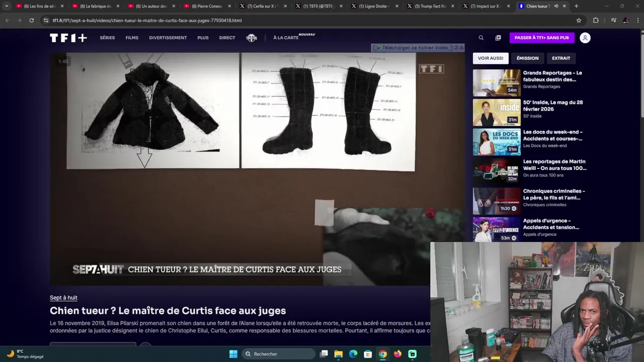Open File Explorer from the taskbar
Screen dimensions: 644x362
point(339,354)
